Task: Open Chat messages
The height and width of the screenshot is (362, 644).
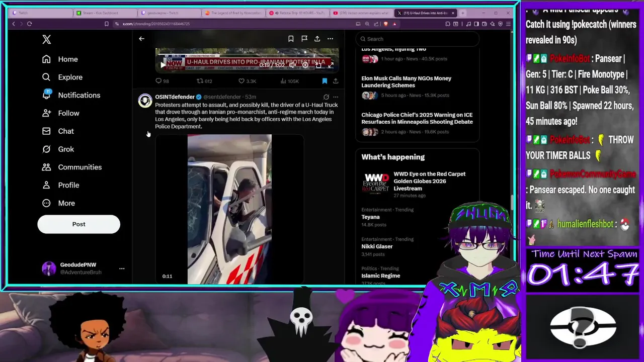Action: pos(58,131)
